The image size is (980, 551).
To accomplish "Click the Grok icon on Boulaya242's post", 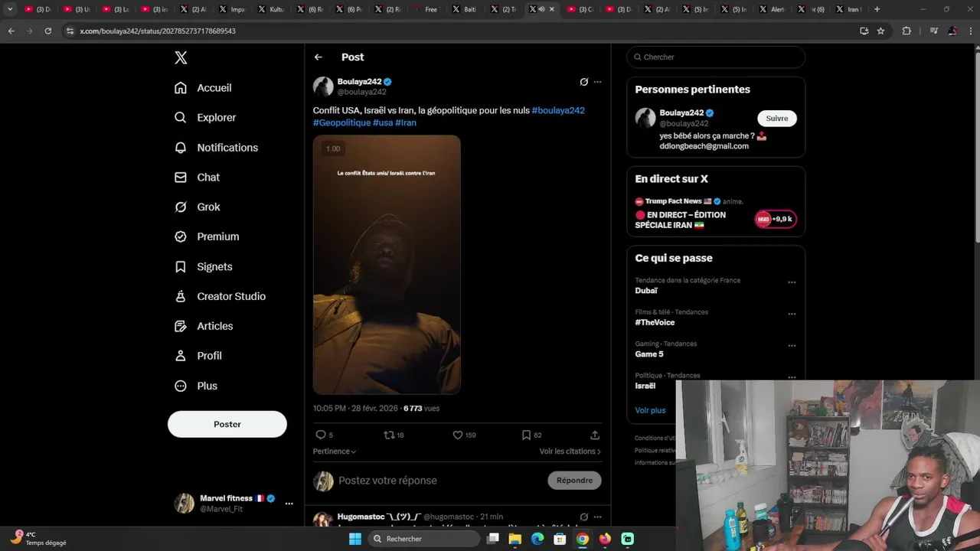I will [583, 82].
